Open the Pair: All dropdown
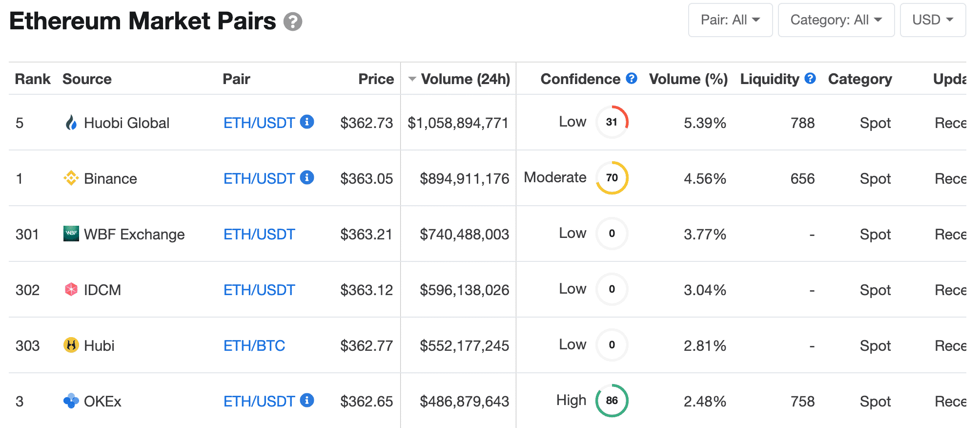 730,20
